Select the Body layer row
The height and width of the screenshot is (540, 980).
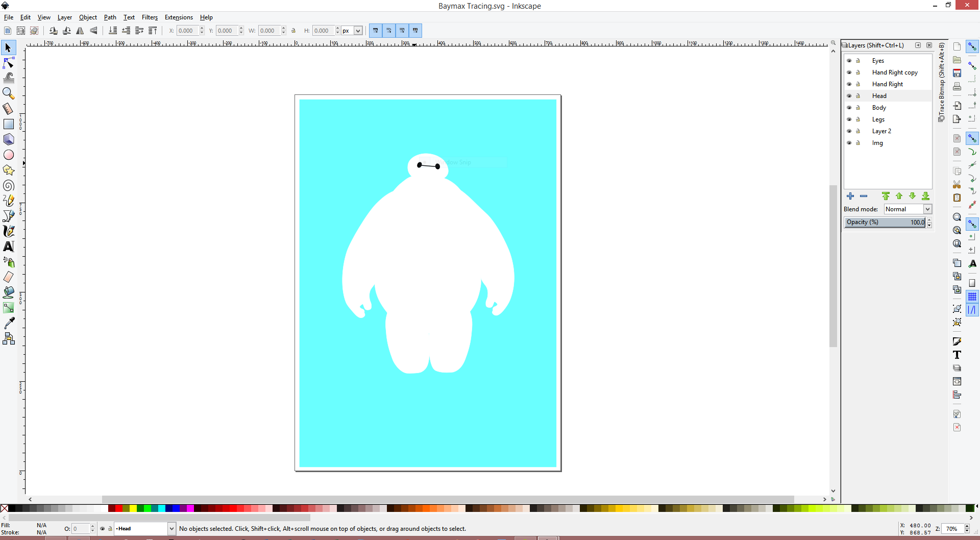[x=888, y=108]
